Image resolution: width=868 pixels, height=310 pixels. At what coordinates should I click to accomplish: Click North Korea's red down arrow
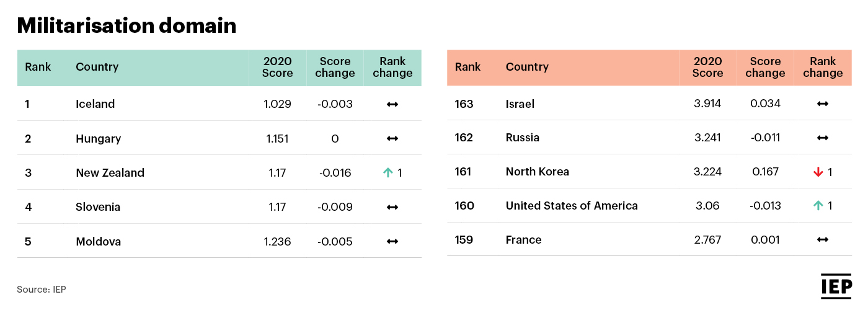click(x=818, y=172)
